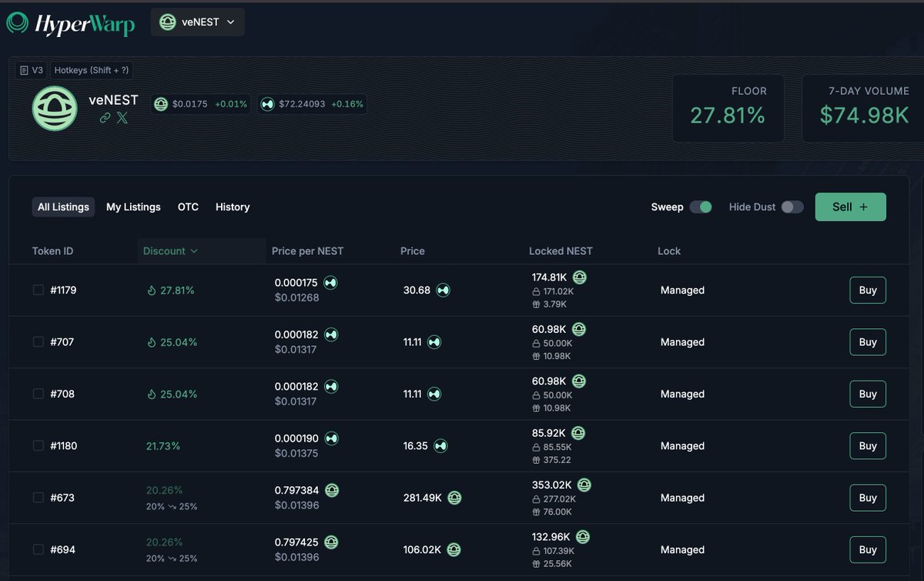924x581 pixels.
Task: Check the box for token #1180
Action: coord(38,445)
